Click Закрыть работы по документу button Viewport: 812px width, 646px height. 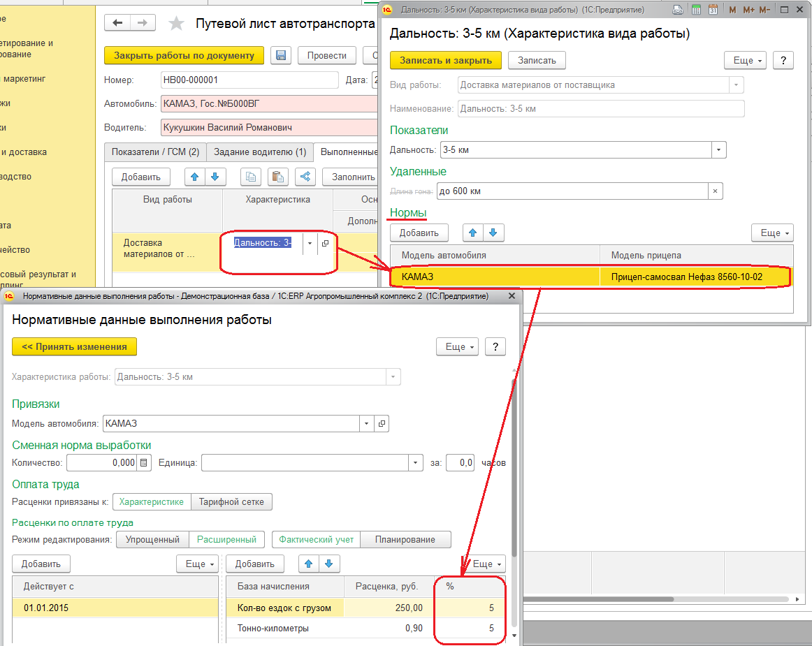click(184, 55)
